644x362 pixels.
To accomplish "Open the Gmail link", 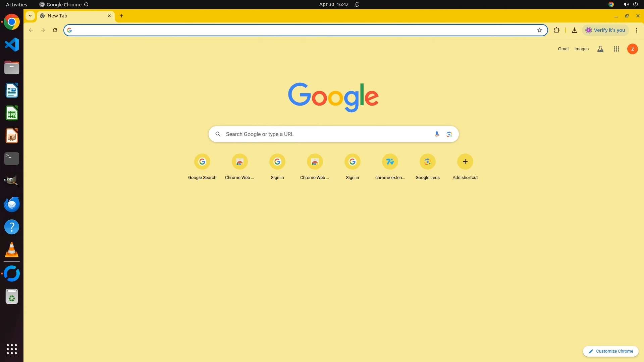I will pos(563,49).
